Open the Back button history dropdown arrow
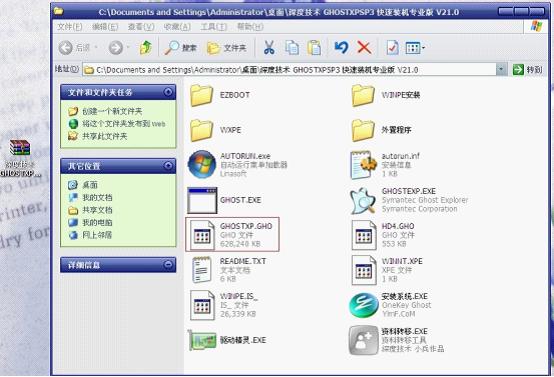 [96, 47]
